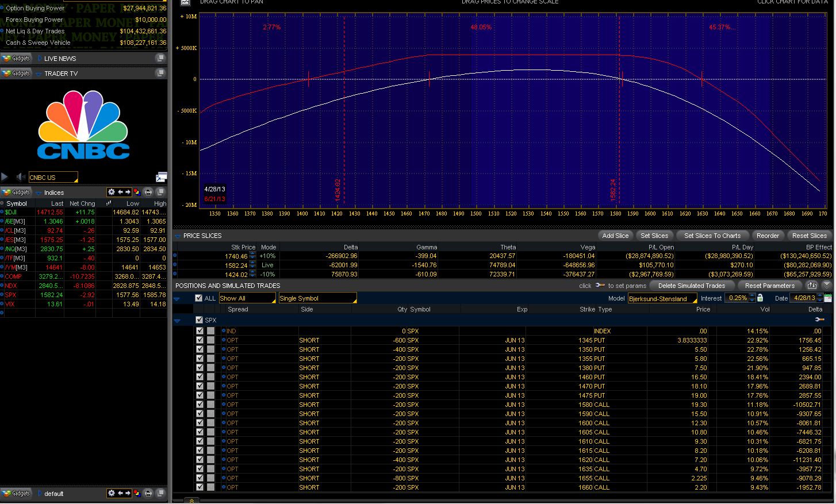The width and height of the screenshot is (836, 504).
Task: Open Gadgets menu beside Indices
Action: 16,193
